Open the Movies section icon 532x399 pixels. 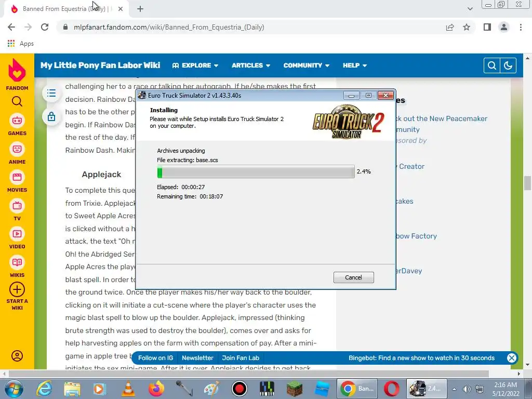click(x=17, y=177)
